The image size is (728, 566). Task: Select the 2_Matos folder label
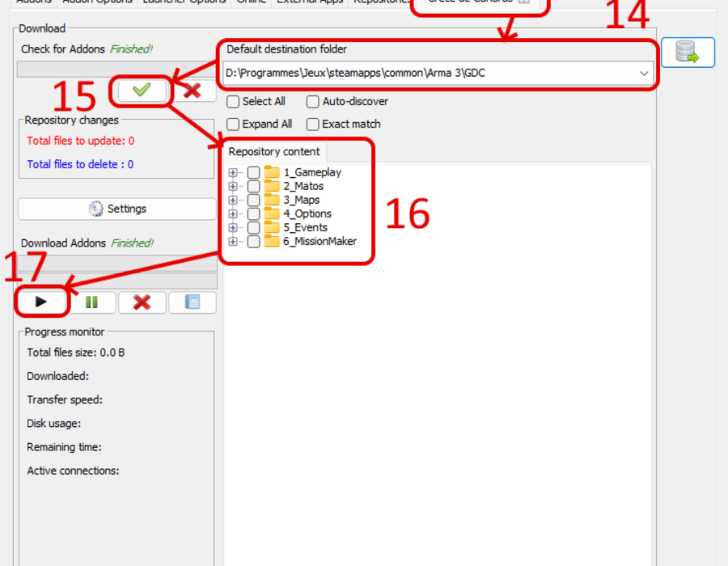click(303, 187)
